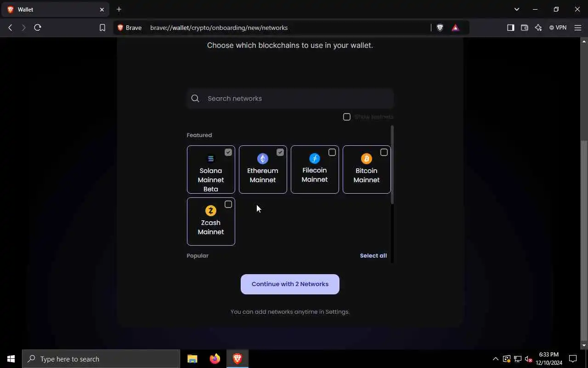This screenshot has width=588, height=368.
Task: Open a new tab
Action: pyautogui.click(x=119, y=9)
